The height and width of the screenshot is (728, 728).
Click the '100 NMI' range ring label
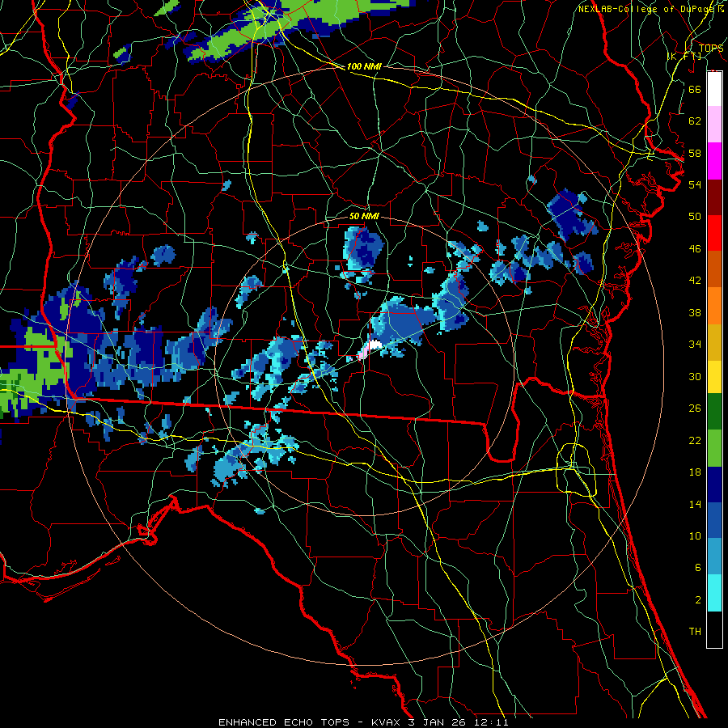(x=364, y=67)
